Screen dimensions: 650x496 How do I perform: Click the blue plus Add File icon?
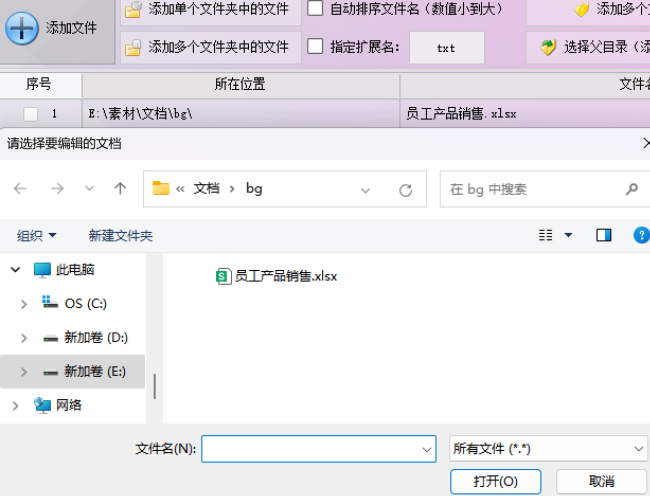point(22,28)
